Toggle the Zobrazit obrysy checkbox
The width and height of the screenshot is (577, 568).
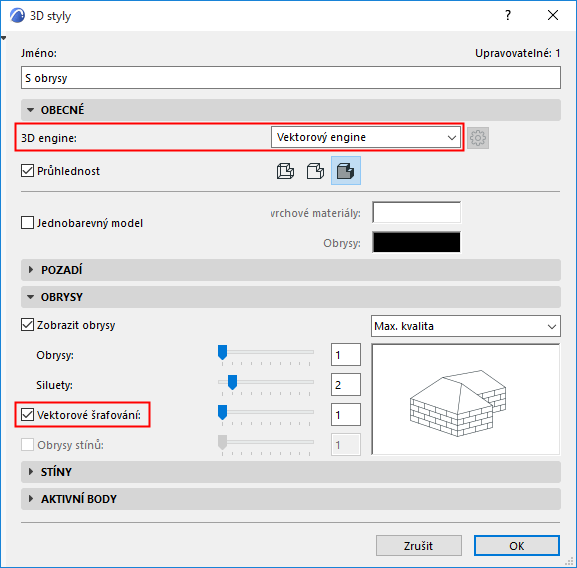tap(28, 325)
